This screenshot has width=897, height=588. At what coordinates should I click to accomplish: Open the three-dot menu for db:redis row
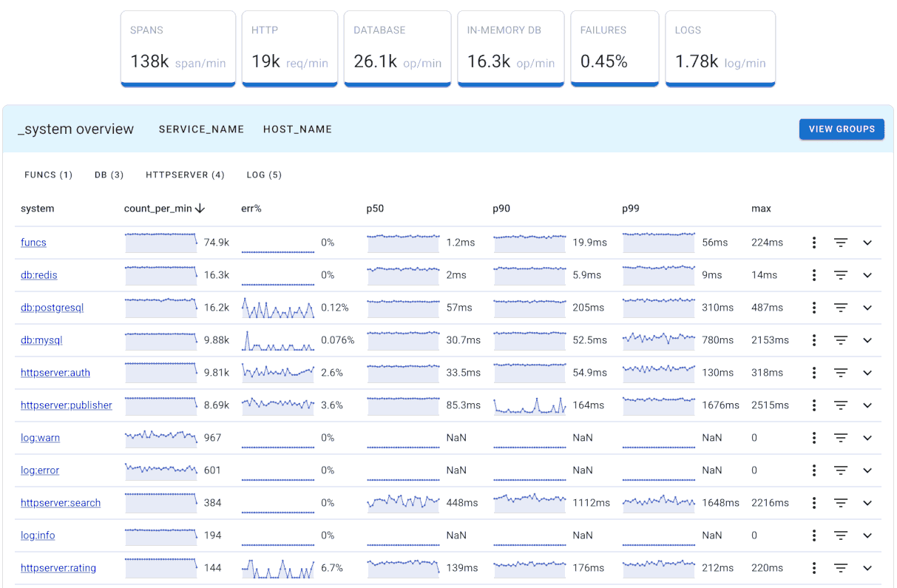click(813, 275)
